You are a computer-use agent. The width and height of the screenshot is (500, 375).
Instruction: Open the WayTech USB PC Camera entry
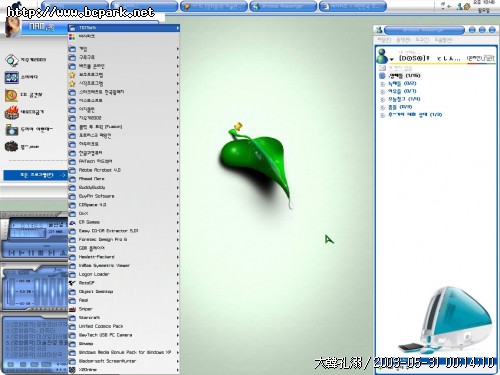(x=124, y=335)
